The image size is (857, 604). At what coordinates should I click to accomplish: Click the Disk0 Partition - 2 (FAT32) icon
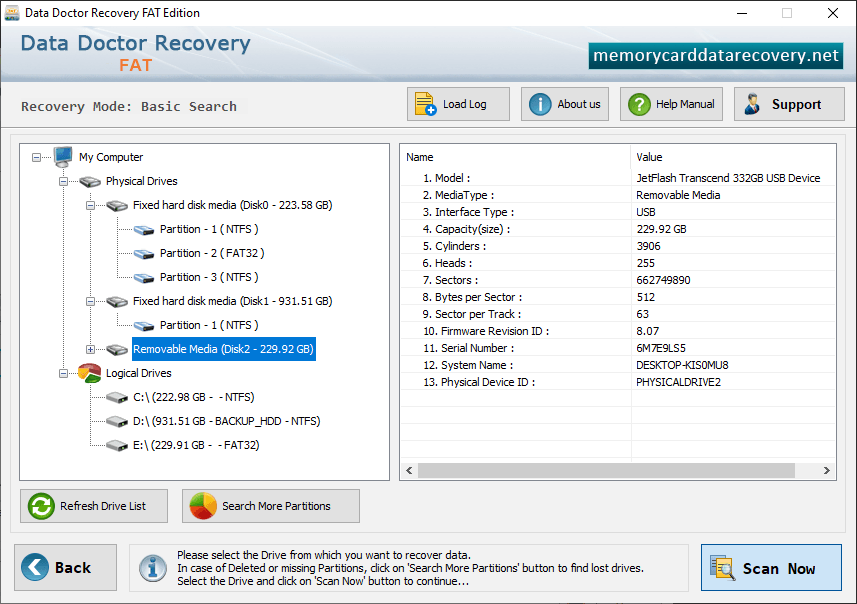coord(144,254)
